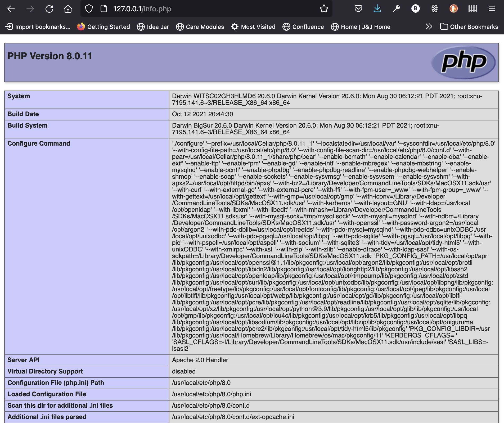The image size is (504, 423).
Task: Click the React DevTools extension icon
Action: click(x=434, y=9)
